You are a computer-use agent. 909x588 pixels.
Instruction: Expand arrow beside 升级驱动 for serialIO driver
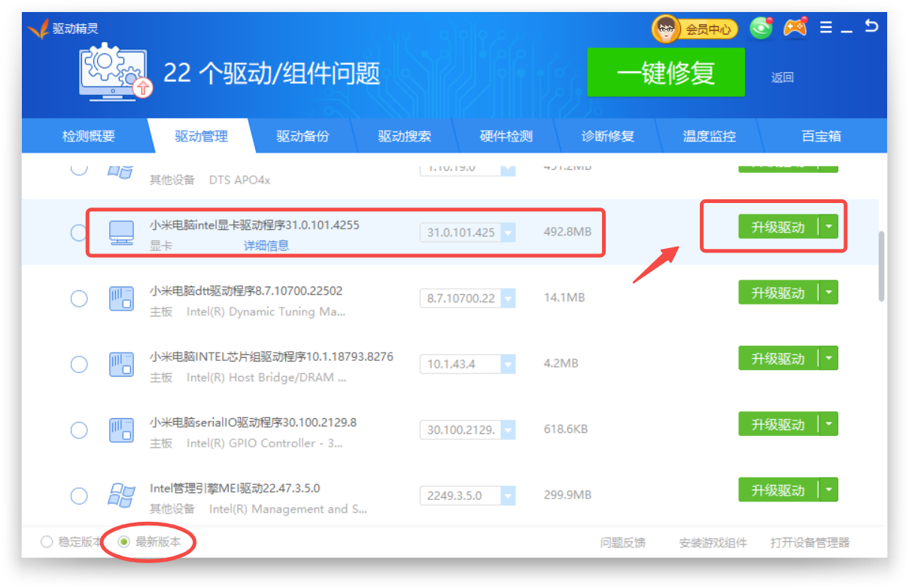(x=828, y=425)
